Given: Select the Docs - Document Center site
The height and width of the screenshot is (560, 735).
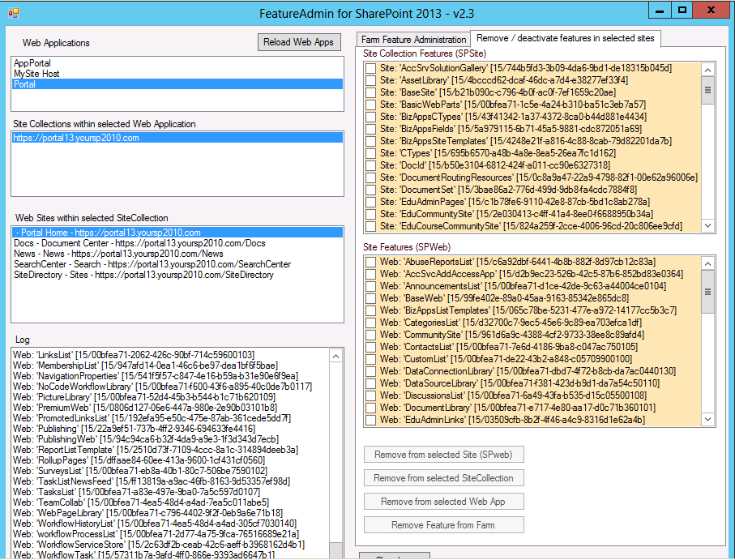Looking at the screenshot, I should click(x=177, y=243).
